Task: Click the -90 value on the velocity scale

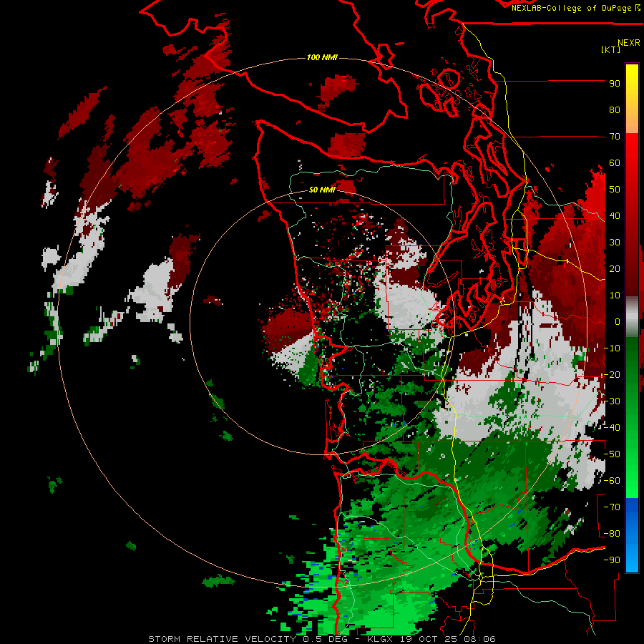Action: point(612,560)
